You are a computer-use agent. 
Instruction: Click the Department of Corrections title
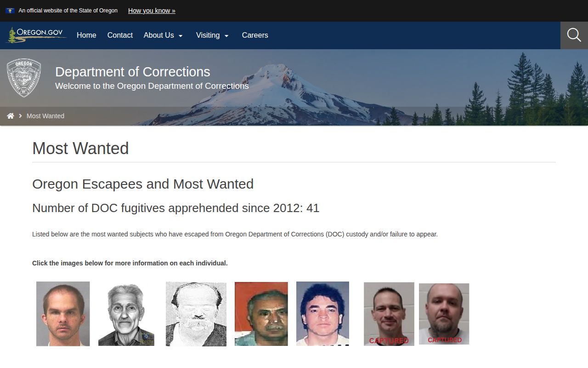click(x=133, y=72)
